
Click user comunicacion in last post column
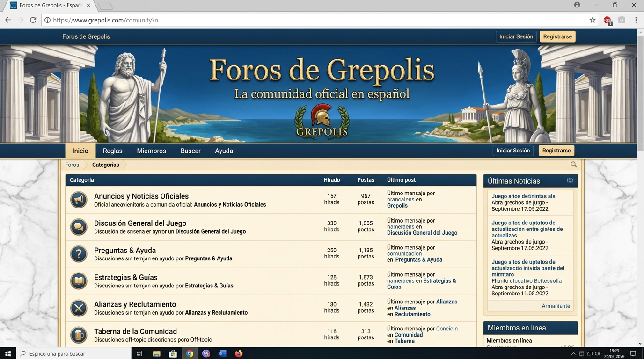pyautogui.click(x=404, y=253)
